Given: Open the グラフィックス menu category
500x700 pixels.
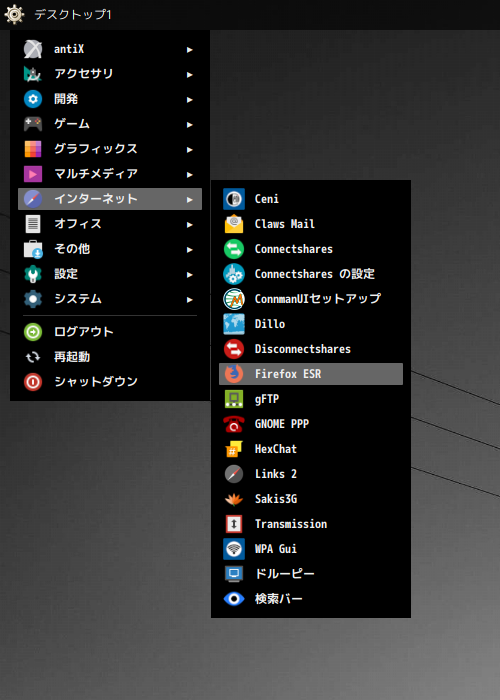Looking at the screenshot, I should (110, 149).
